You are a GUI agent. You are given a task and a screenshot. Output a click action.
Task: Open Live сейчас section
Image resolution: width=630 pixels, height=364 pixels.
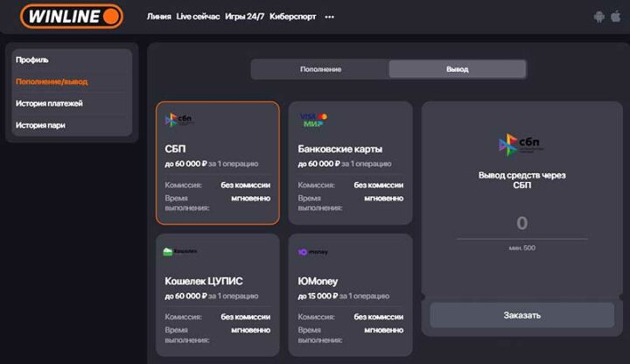click(198, 17)
